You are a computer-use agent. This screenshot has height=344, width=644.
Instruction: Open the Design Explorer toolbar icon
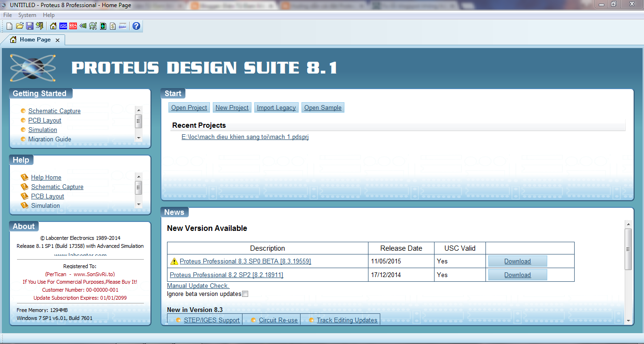(x=93, y=26)
